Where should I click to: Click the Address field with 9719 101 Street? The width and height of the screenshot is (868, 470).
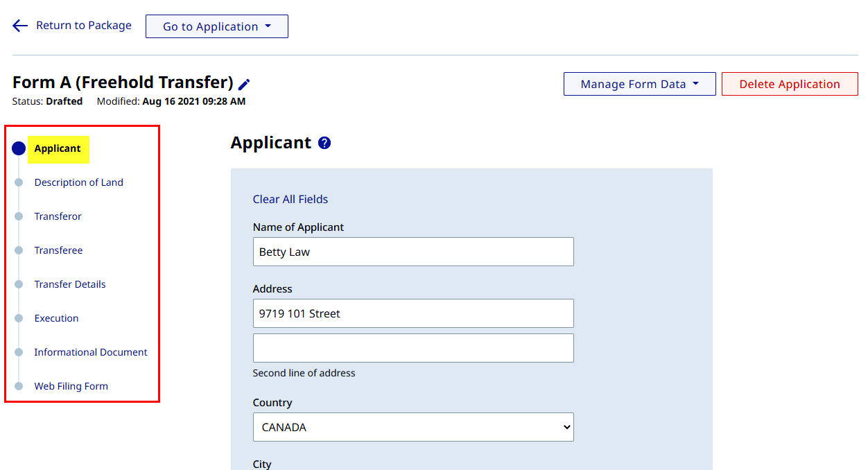click(413, 313)
